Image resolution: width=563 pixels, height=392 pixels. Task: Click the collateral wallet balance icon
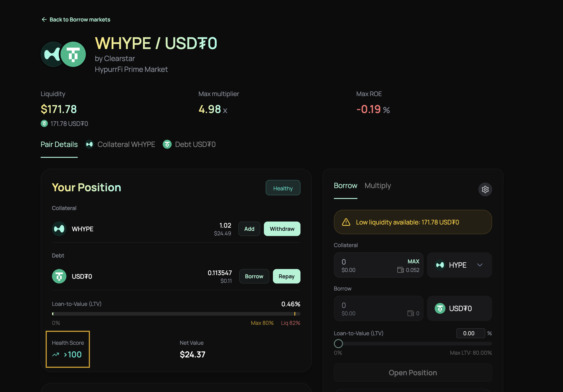(x=400, y=270)
